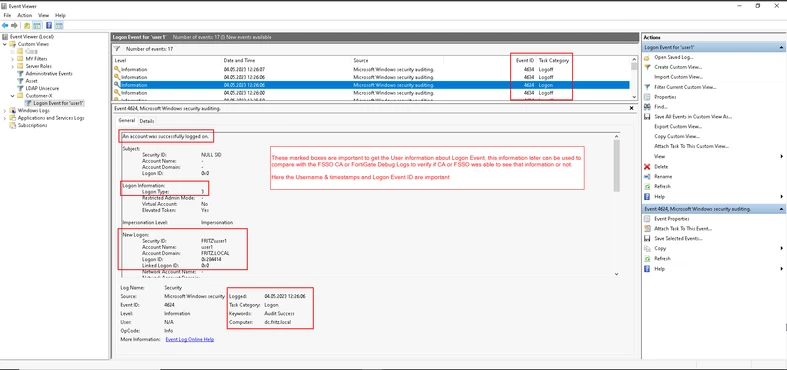
Task: Click Attach Task To This Event
Action: pos(683,228)
